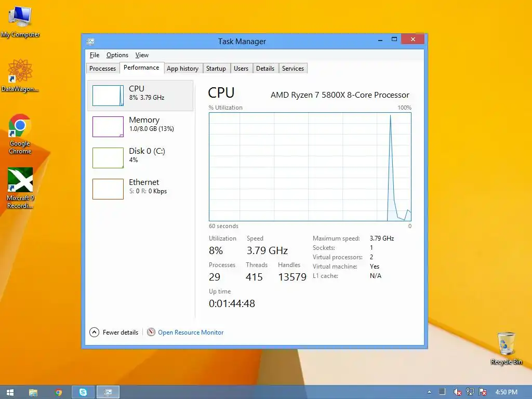
Task: Maximize the Task Manager window
Action: [x=394, y=39]
